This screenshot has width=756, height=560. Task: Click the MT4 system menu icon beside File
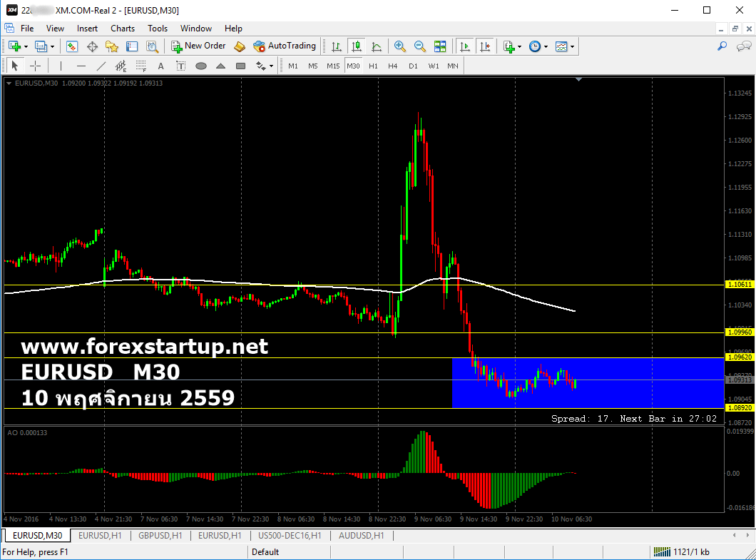(9, 28)
